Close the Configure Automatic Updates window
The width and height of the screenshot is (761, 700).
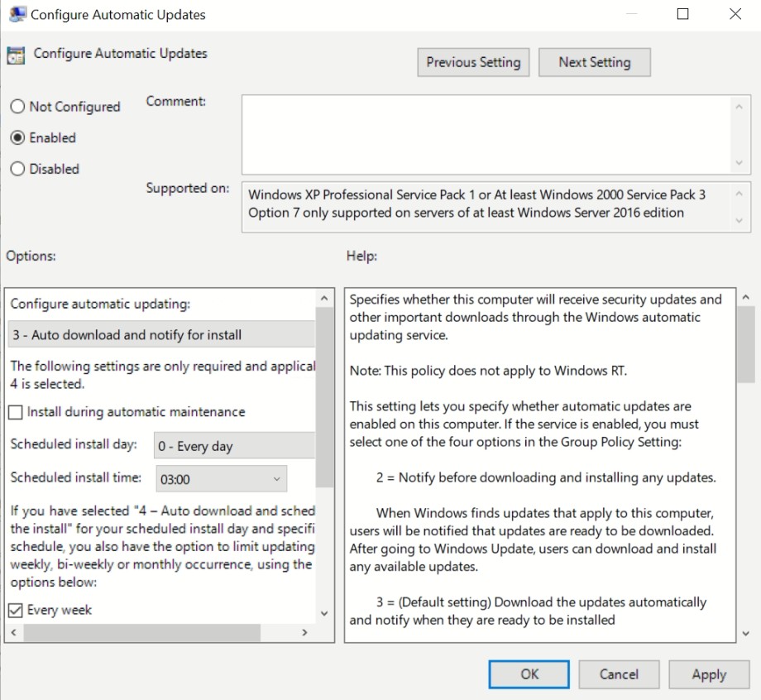click(735, 14)
